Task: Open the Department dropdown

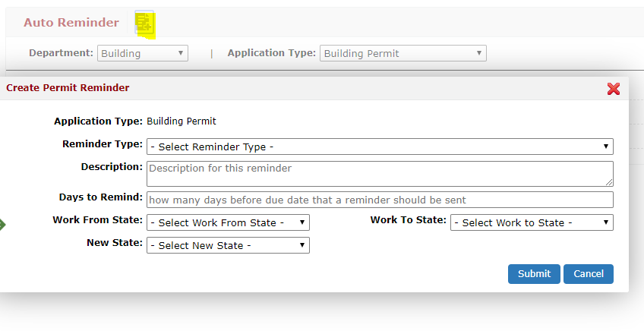Action: [x=143, y=53]
